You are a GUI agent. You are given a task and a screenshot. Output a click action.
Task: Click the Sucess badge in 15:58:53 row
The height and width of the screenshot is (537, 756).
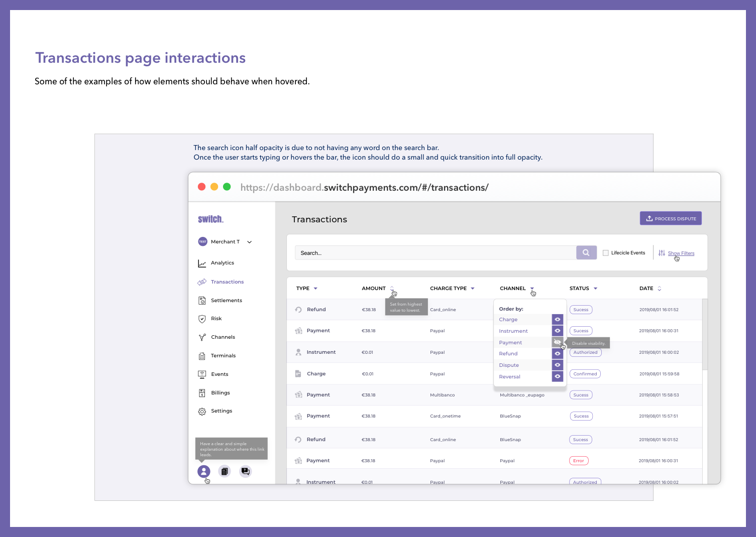(581, 395)
